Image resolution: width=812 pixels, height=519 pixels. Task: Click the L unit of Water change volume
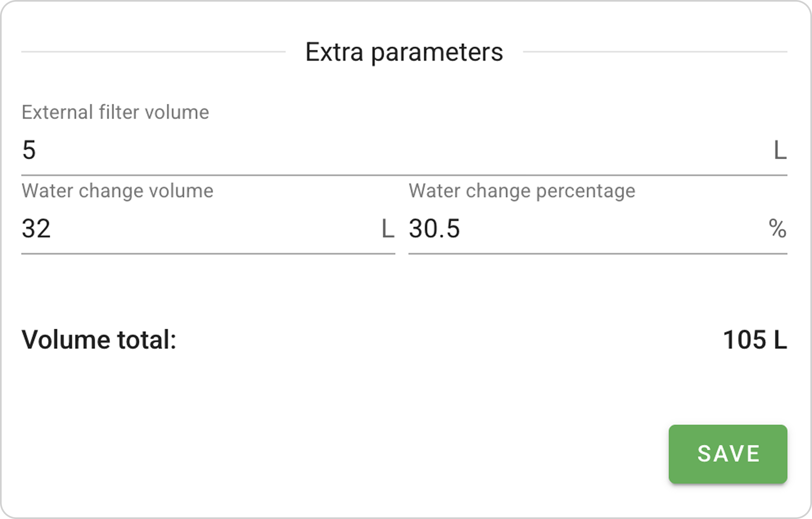(388, 229)
